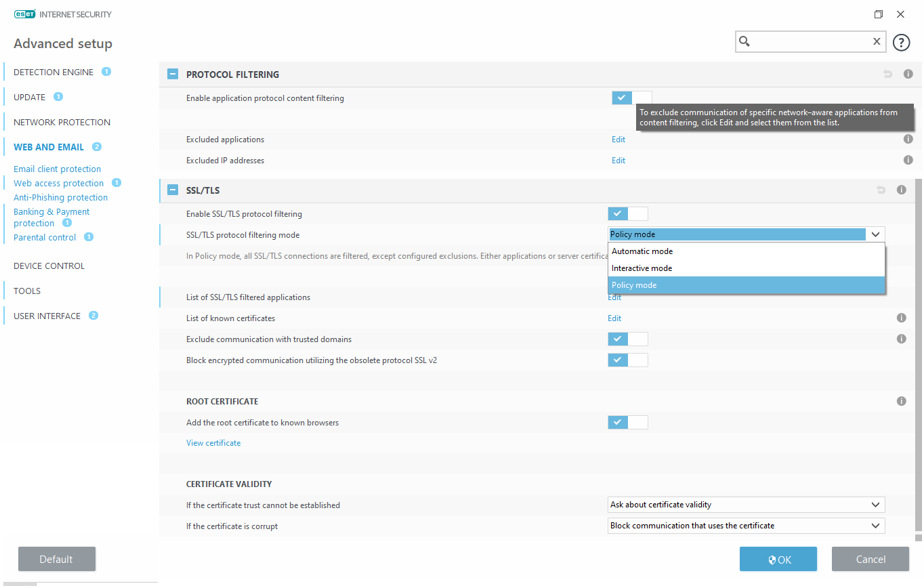Click info icon for Root Certificate section

coord(902,402)
